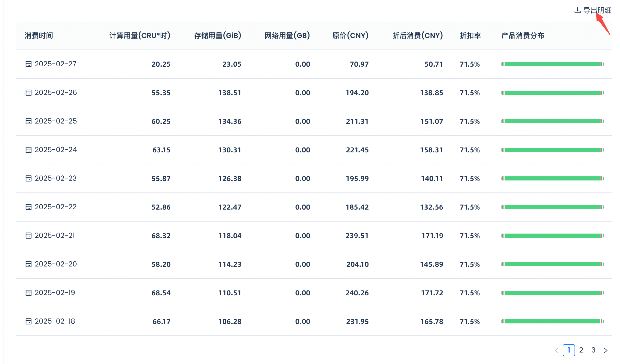Open the 2025-02-22 date row
620x364 pixels.
(x=56, y=207)
